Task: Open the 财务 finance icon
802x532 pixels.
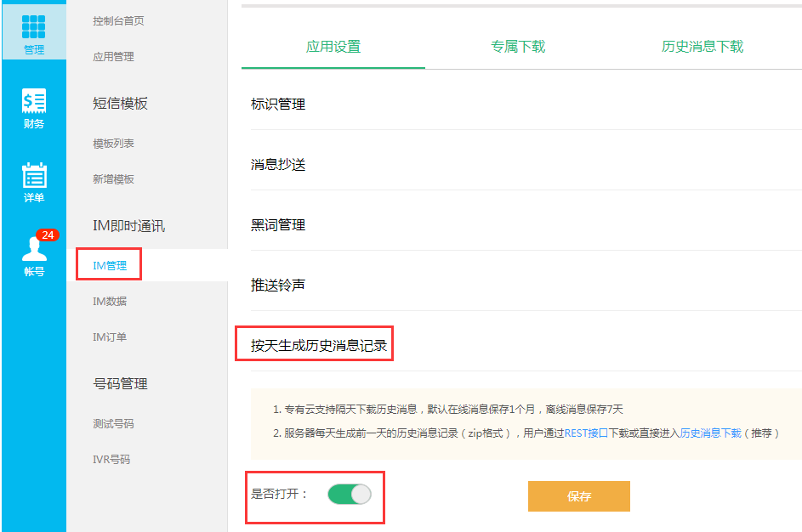Action: [x=34, y=108]
